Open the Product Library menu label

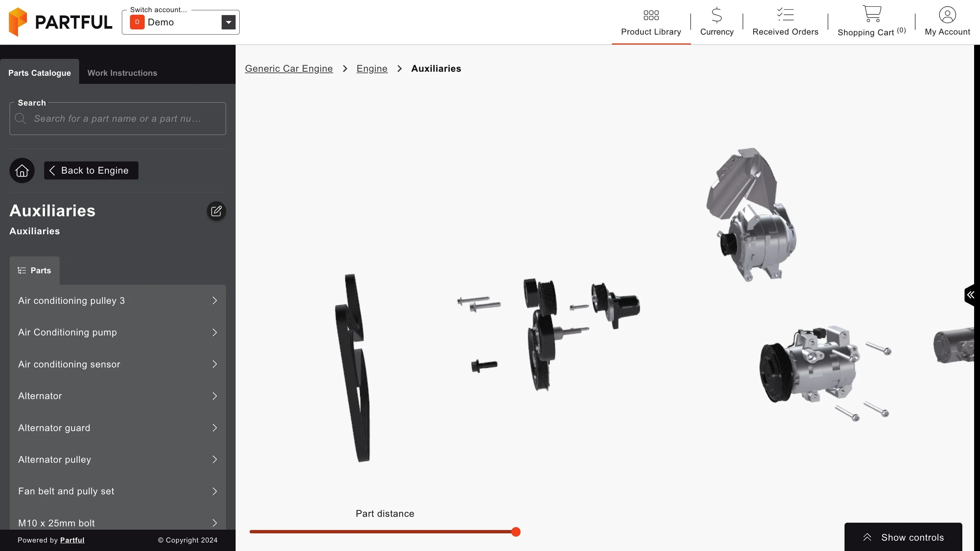click(x=651, y=32)
